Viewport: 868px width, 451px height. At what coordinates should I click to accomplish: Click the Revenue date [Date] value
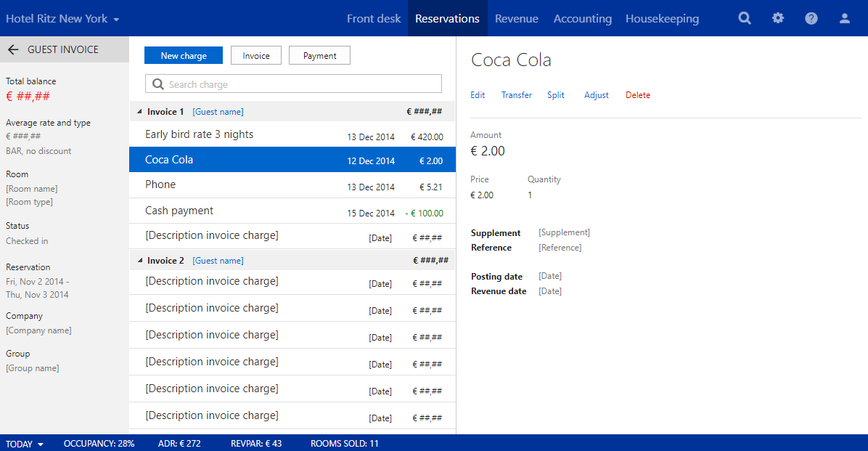tap(549, 291)
